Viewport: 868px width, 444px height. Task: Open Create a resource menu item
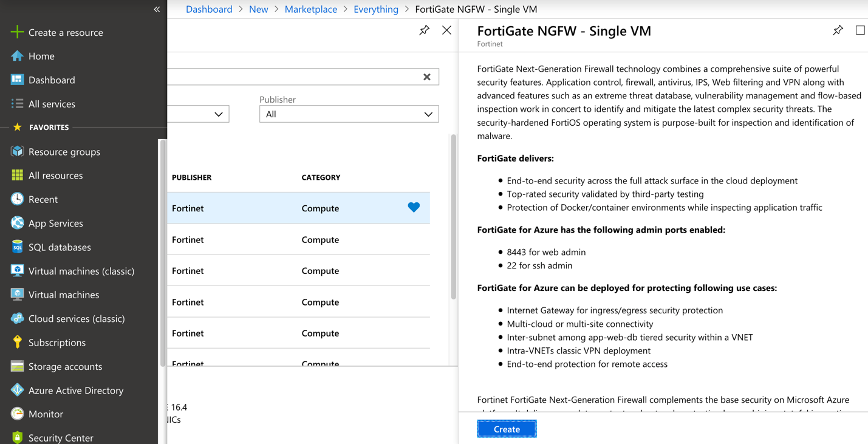(x=66, y=32)
